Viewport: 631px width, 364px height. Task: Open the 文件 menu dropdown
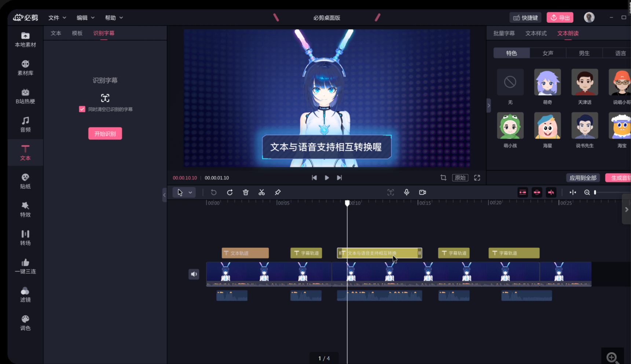[57, 18]
